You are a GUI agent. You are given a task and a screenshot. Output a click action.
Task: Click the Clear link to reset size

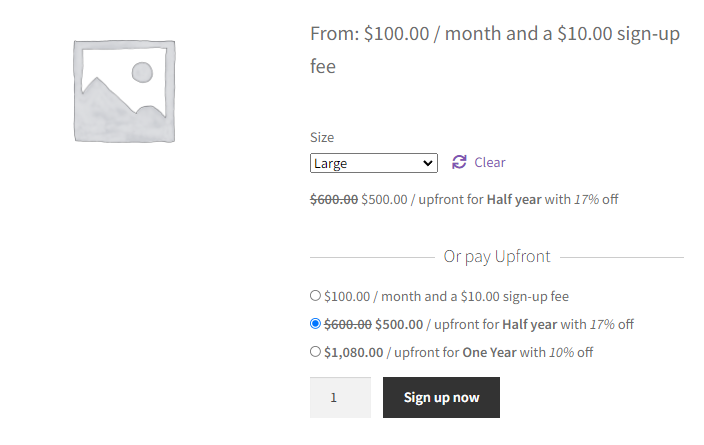pos(490,163)
